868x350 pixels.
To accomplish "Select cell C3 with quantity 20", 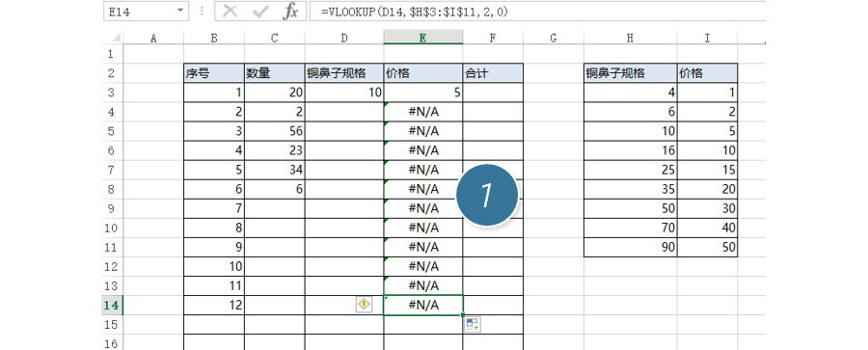I will click(275, 93).
